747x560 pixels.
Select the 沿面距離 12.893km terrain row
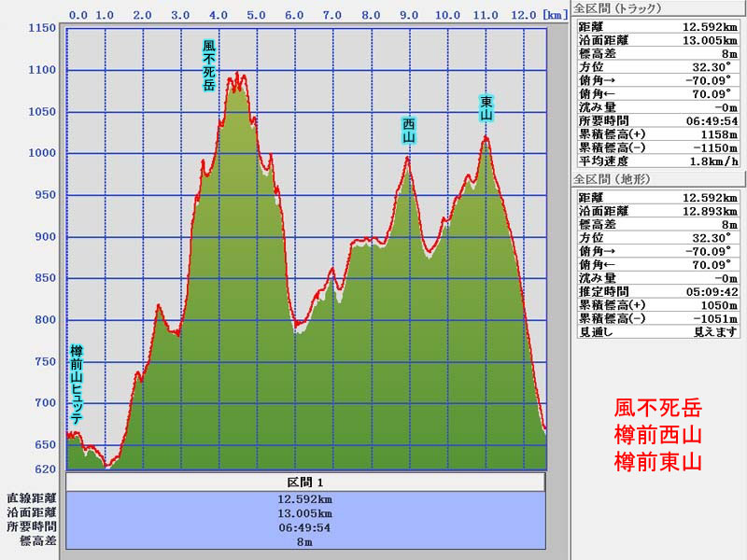click(658, 211)
